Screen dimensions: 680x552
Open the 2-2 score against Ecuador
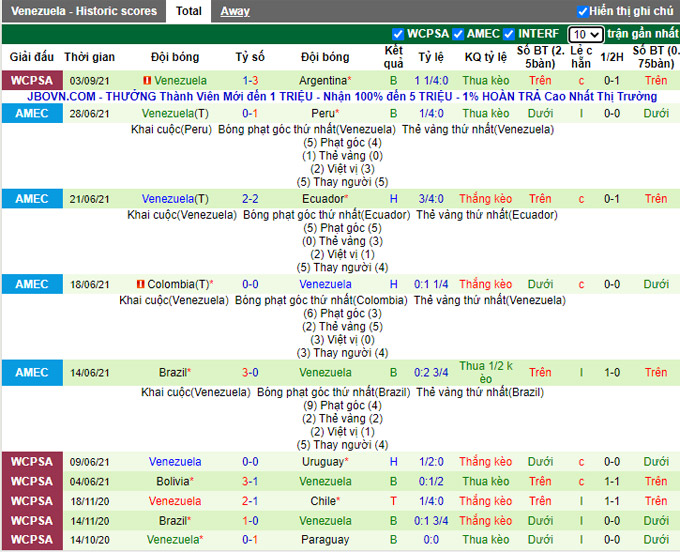click(250, 199)
